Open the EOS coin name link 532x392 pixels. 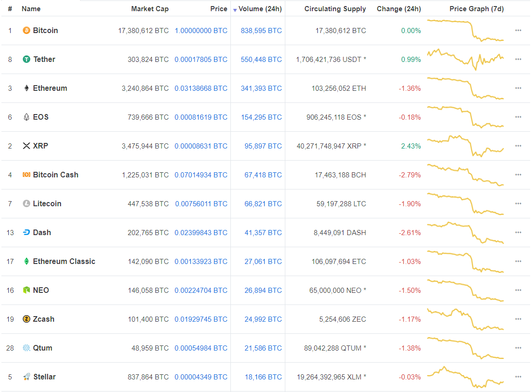(40, 117)
